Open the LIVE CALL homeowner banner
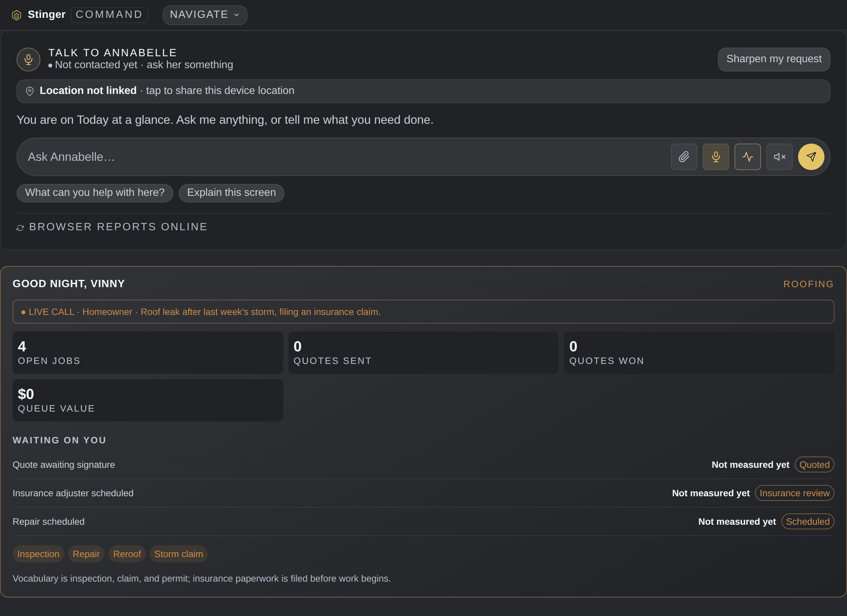Image resolution: width=847 pixels, height=616 pixels. pos(423,312)
